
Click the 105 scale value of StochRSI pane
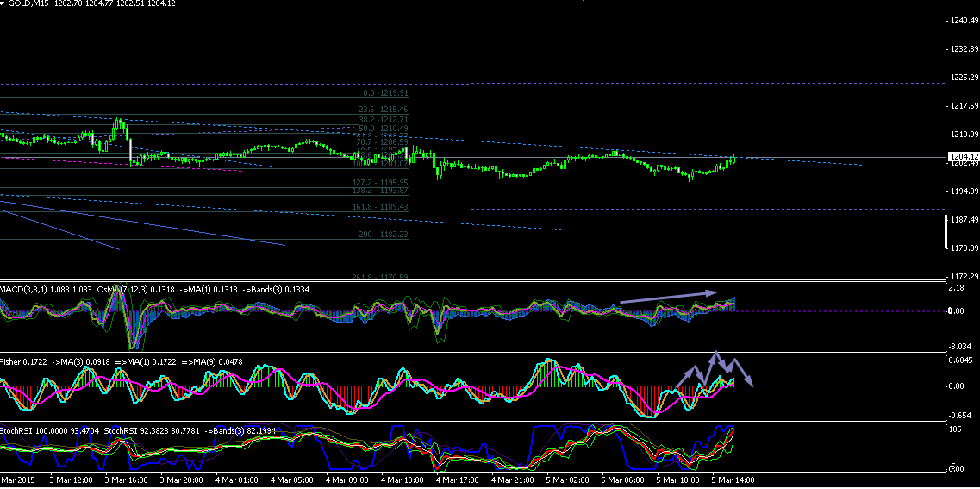pos(955,429)
